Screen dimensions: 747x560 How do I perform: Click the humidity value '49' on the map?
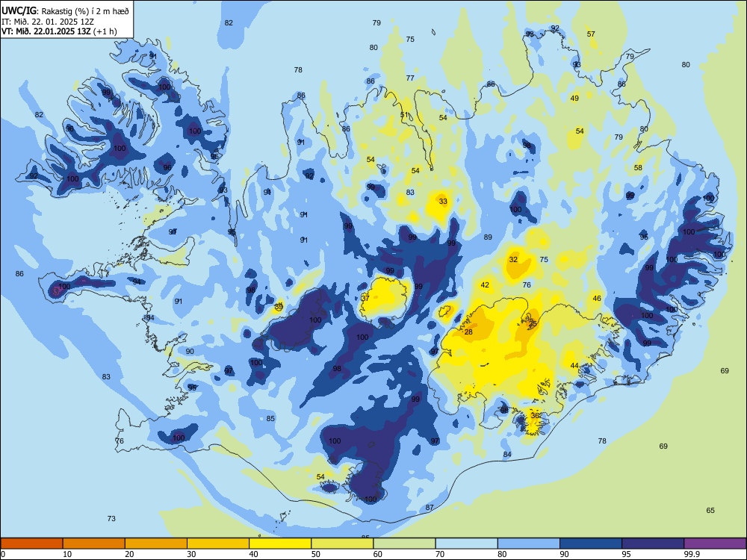pos(574,98)
